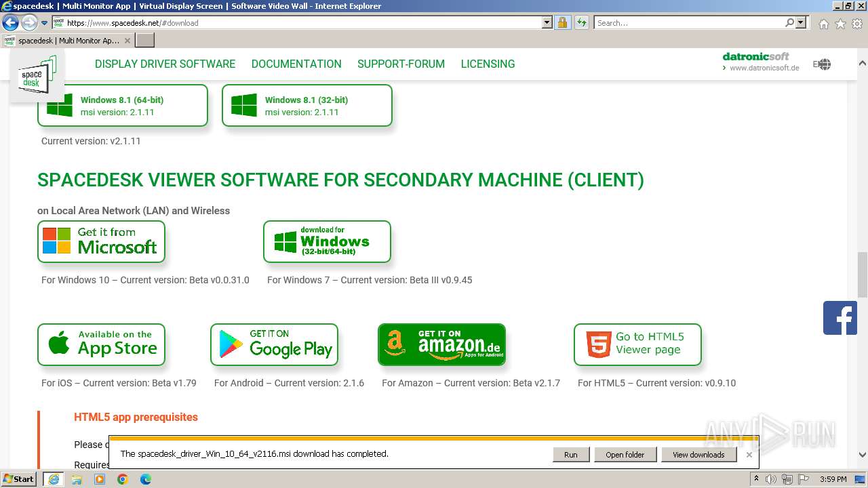Click the search magnifier icon
The height and width of the screenshot is (488, 868).
pos(789,23)
